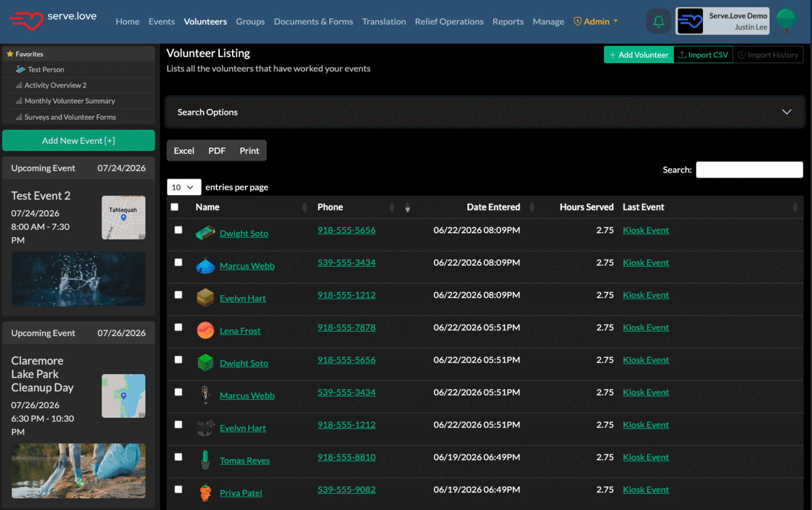Click orange avatar beside Lena Frost
812x510 pixels.
[x=205, y=331]
